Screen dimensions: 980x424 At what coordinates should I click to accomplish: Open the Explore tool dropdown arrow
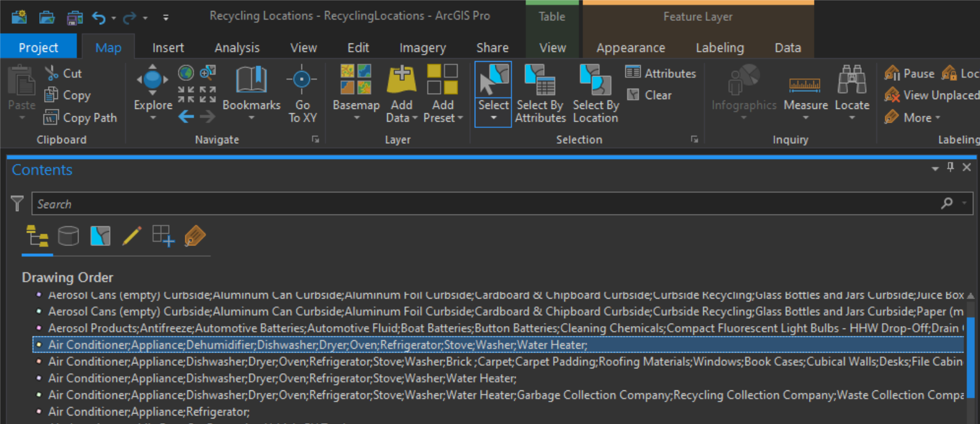153,118
